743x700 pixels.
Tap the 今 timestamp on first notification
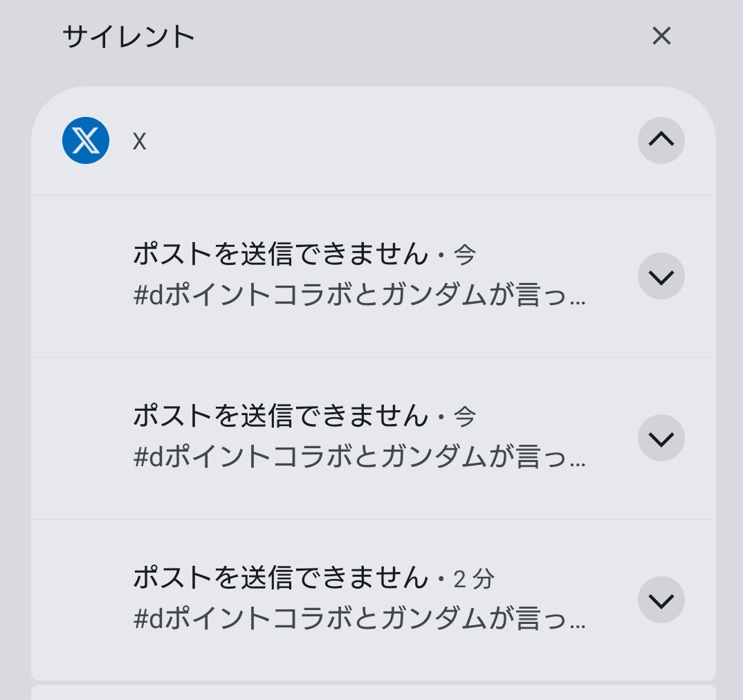465,255
